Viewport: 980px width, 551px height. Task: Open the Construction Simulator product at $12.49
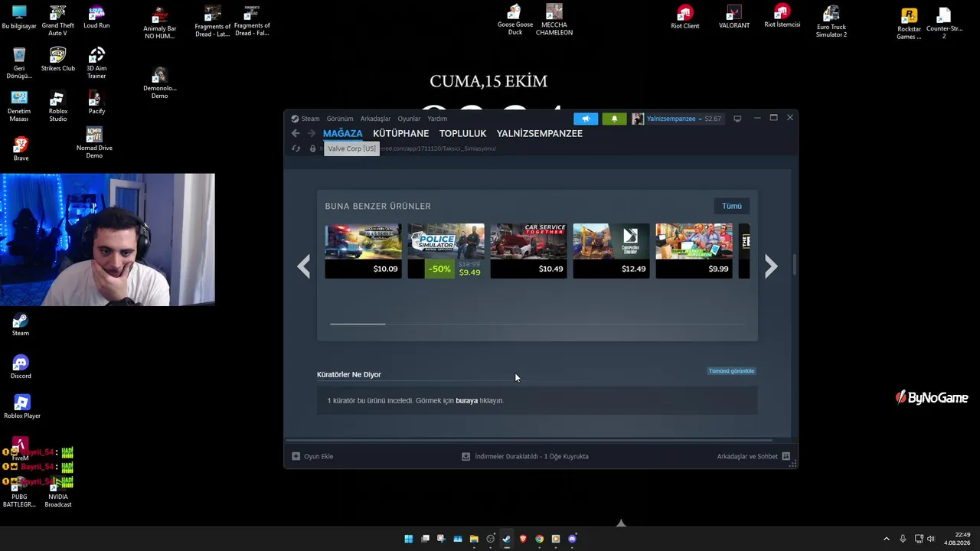[x=611, y=251]
